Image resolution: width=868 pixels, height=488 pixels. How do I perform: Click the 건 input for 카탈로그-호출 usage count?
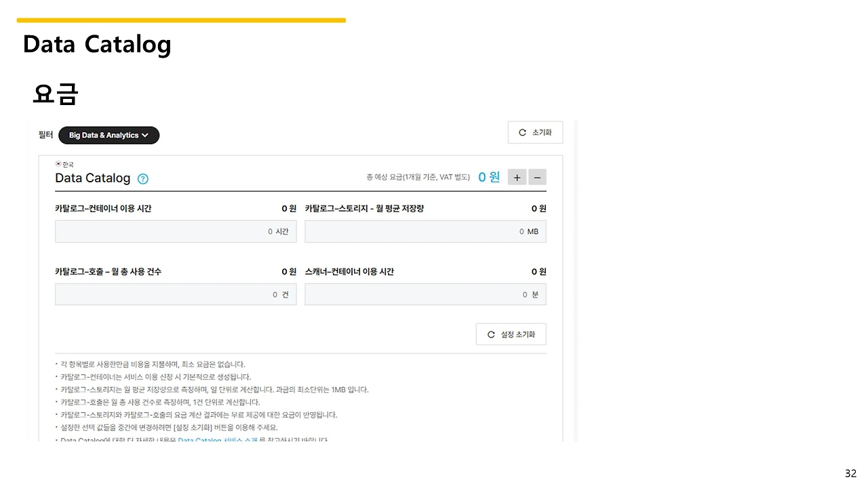(x=176, y=294)
